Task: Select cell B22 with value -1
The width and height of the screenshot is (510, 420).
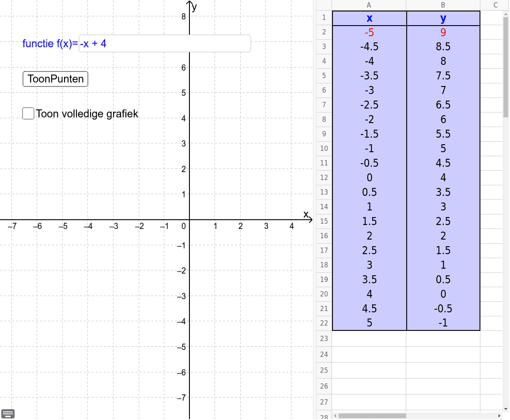Action: pos(443,323)
